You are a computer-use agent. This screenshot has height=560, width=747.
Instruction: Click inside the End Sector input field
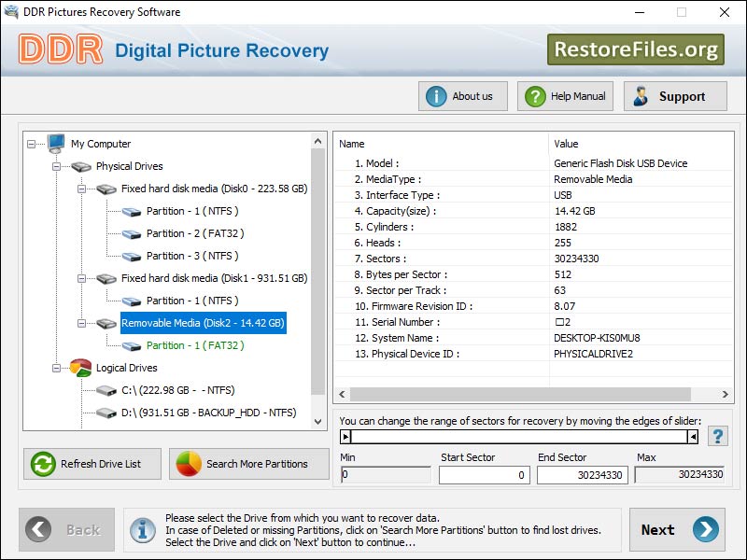click(584, 475)
